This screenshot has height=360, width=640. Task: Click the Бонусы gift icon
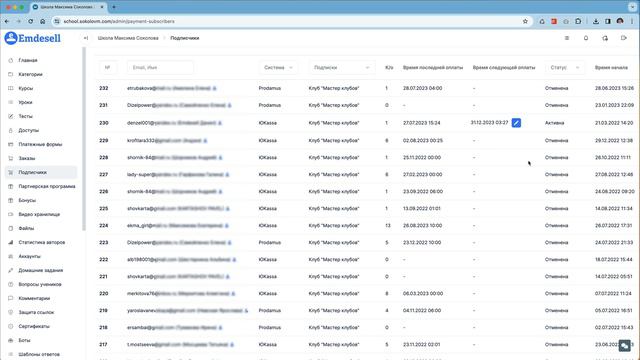pos(11,200)
